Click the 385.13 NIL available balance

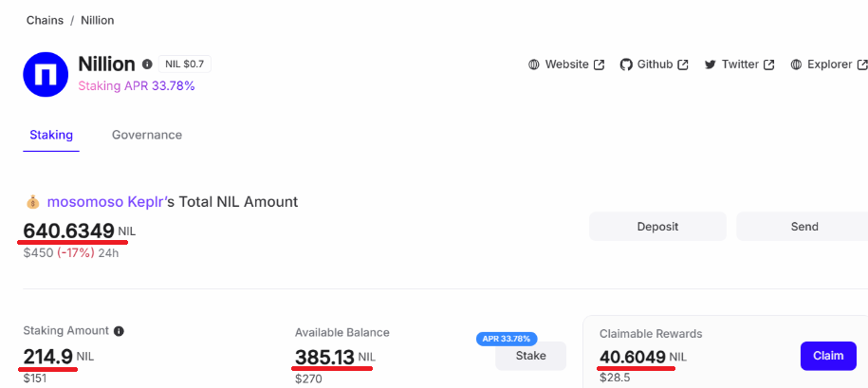[x=335, y=357]
